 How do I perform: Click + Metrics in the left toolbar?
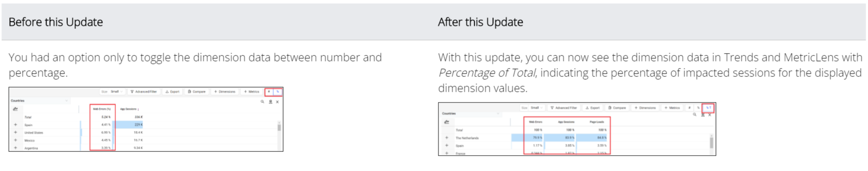point(252,92)
